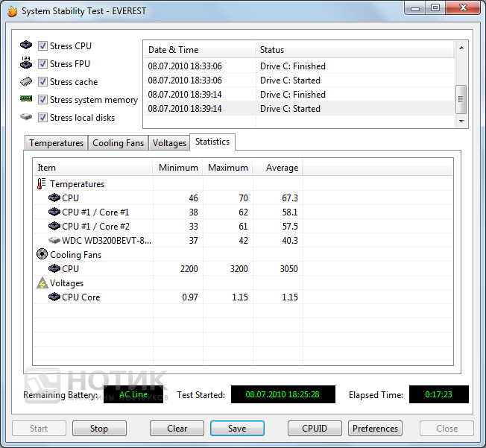486x448 pixels.
Task: Open the Cooling Fans tab
Action: pos(118,143)
